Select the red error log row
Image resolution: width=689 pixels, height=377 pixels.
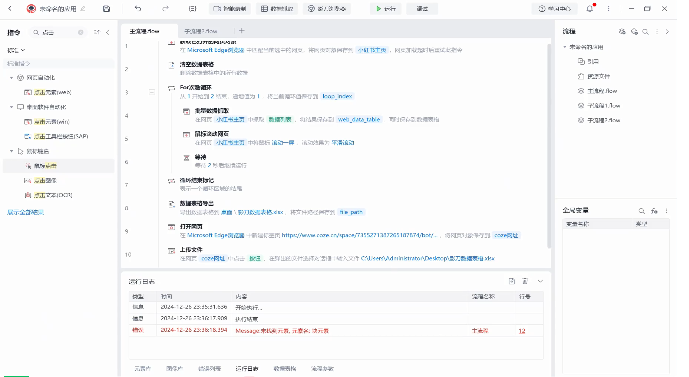(x=336, y=330)
